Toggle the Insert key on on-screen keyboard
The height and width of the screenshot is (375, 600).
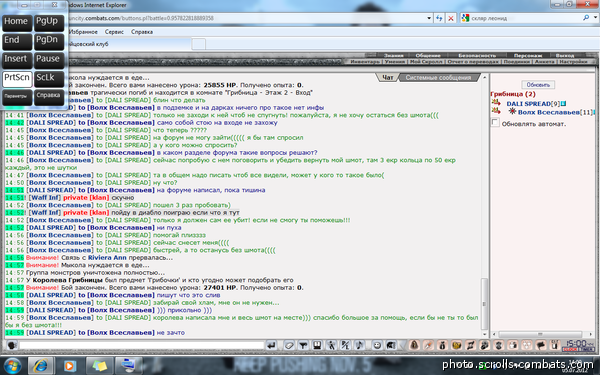(16, 60)
